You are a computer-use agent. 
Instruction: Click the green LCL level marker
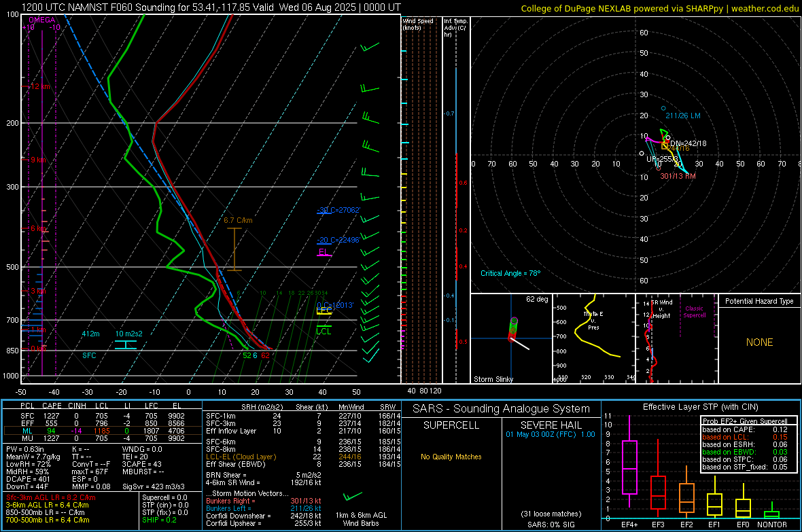pos(324,332)
